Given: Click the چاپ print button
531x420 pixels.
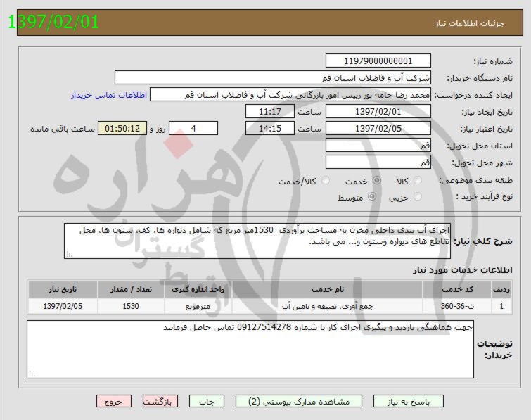Looking at the screenshot, I should (x=207, y=402).
